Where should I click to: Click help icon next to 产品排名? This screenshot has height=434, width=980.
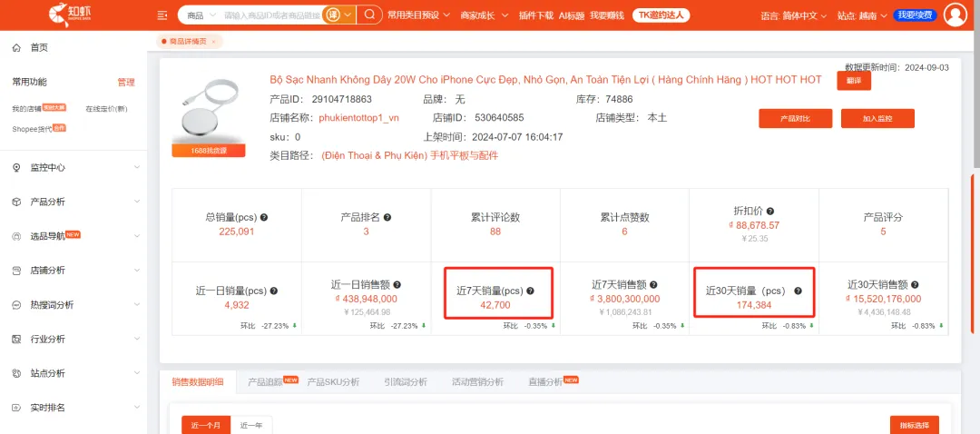[x=387, y=218]
